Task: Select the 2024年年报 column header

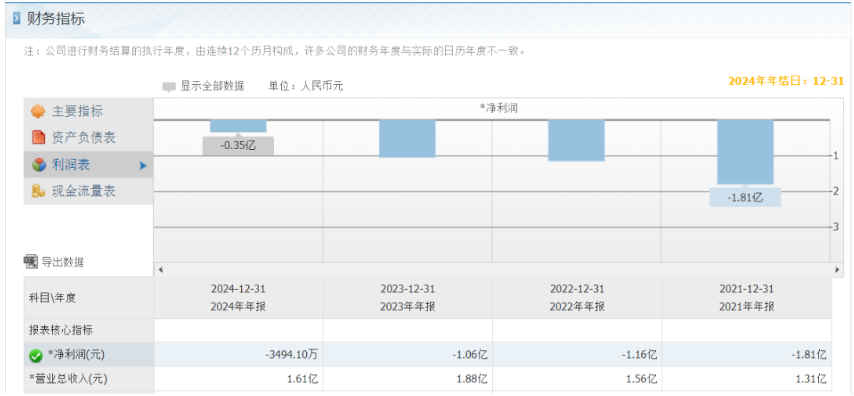Action: [239, 297]
